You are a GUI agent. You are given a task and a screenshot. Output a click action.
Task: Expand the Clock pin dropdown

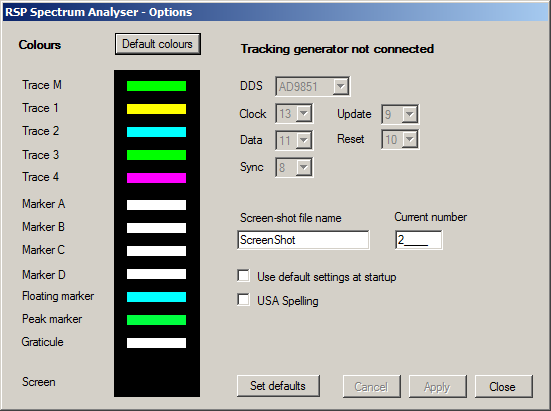pyautogui.click(x=294, y=113)
